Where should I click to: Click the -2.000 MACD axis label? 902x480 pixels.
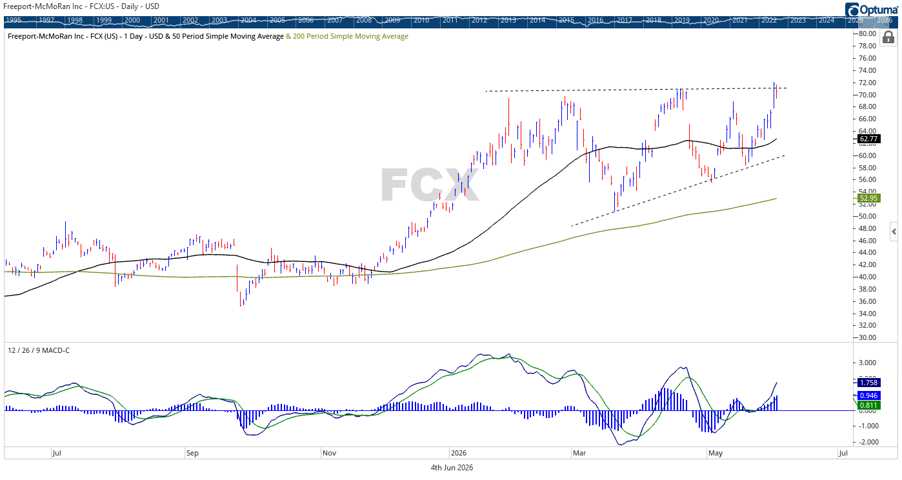[867, 442]
